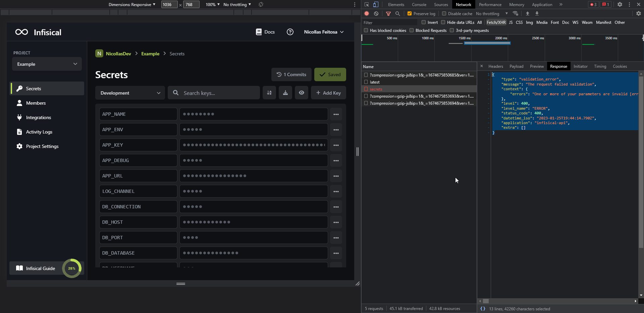Open Project Settings from the sidebar
Viewport: 644px width, 313px height.
click(42, 146)
